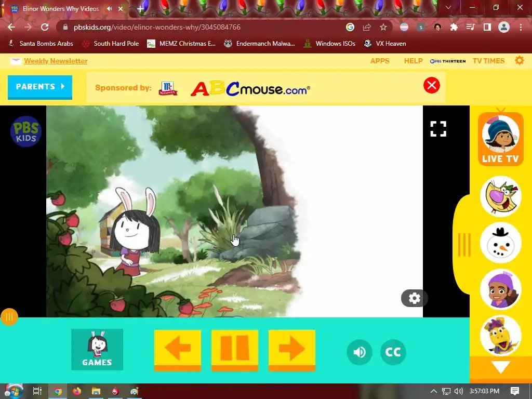Click the McCormick sponsor logo
Viewport: 532px width, 399px height.
168,88
